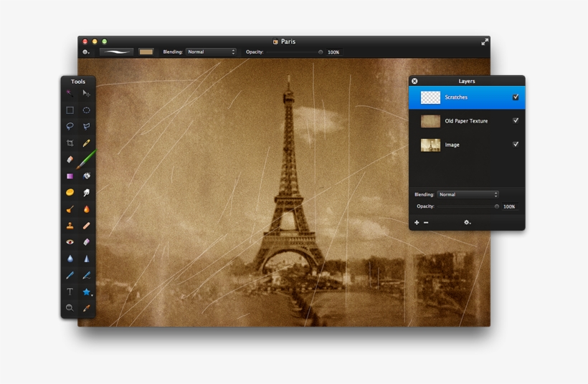This screenshot has width=588, height=384.
Task: Toggle visibility of Scratches layer
Action: (516, 97)
